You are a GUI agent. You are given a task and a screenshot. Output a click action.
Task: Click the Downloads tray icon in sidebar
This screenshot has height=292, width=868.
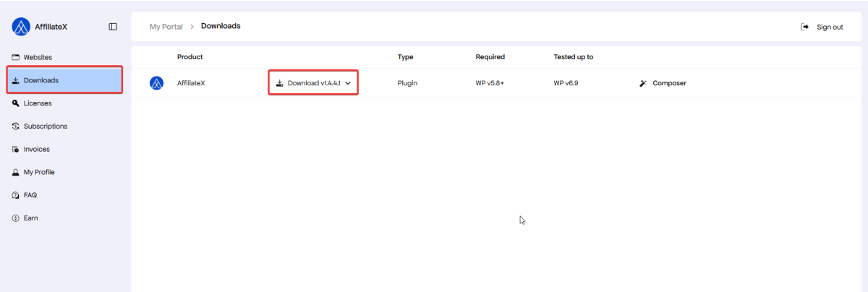tap(16, 80)
